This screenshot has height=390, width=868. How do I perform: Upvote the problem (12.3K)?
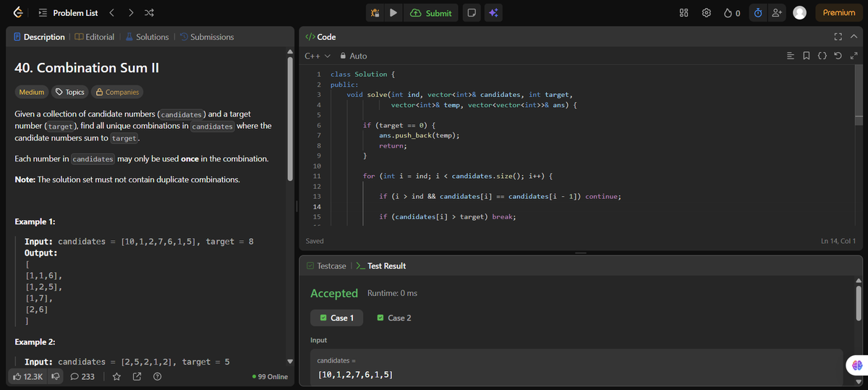click(28, 376)
